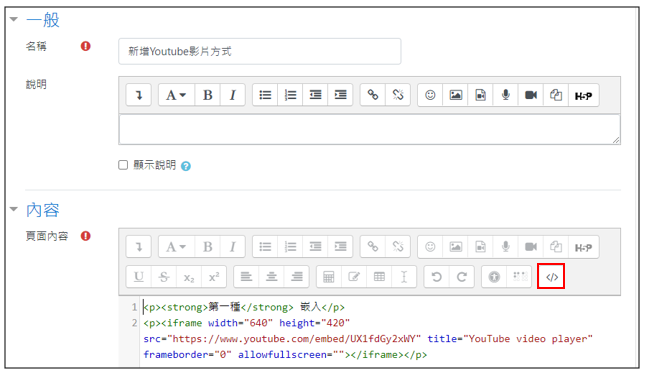Apply strikethrough formatting
This screenshot has width=646, height=374.
point(164,276)
